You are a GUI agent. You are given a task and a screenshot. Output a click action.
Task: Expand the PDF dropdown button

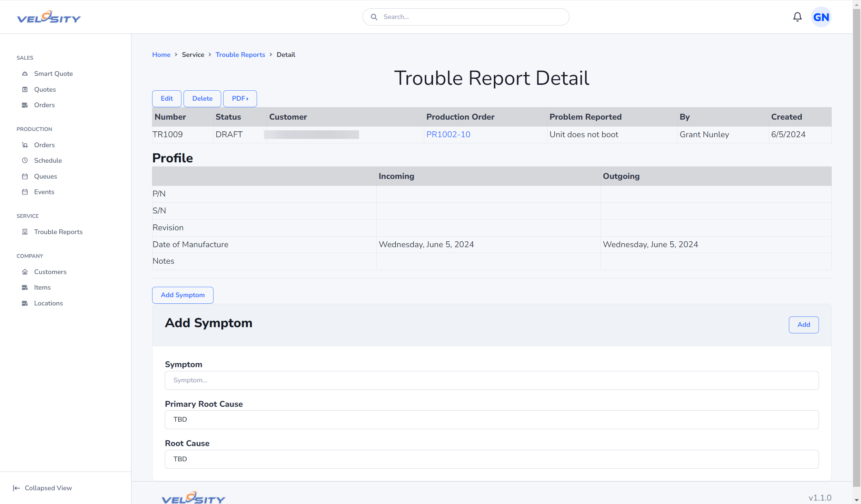click(240, 99)
